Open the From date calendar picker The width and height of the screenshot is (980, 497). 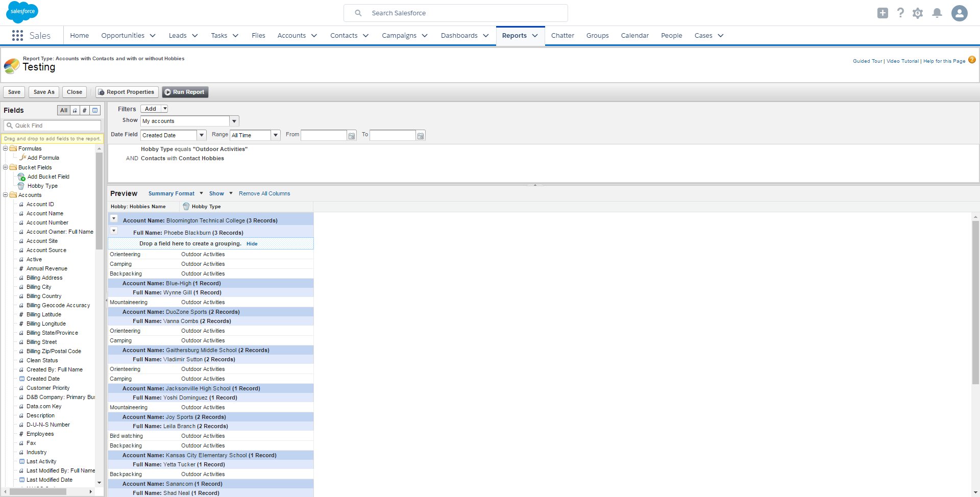tap(352, 136)
